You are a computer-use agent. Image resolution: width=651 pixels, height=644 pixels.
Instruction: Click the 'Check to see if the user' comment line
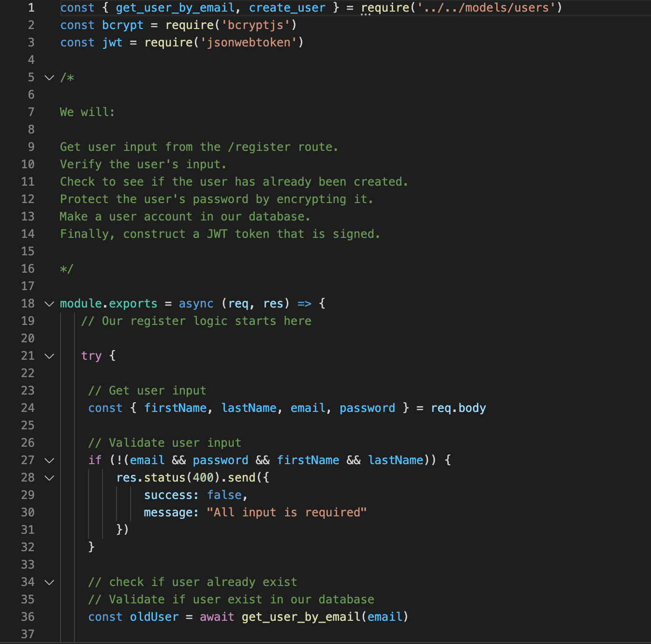pos(234,182)
